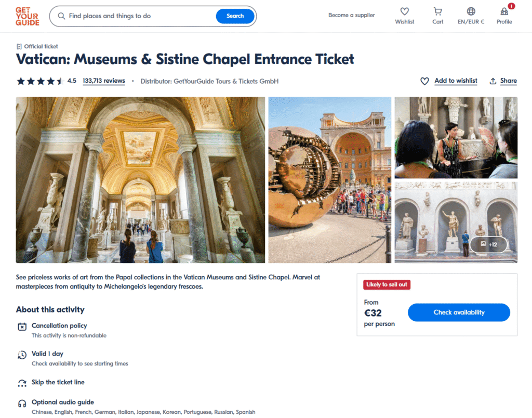This screenshot has width=532, height=418.
Task: Click the Share link text
Action: 508,81
